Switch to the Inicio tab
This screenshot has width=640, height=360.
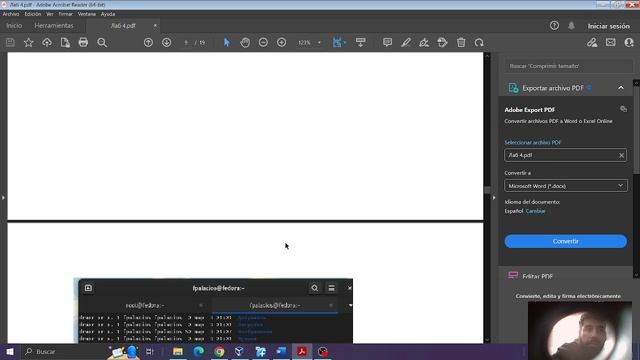coord(14,25)
